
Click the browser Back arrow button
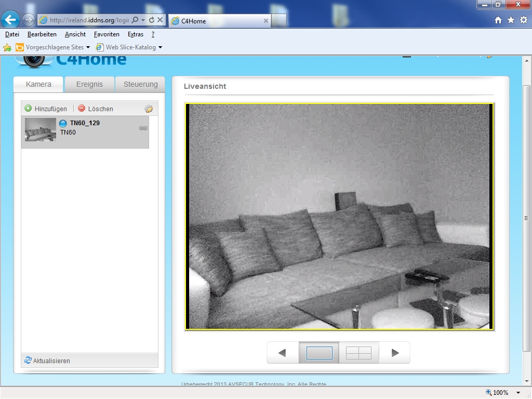coord(10,20)
